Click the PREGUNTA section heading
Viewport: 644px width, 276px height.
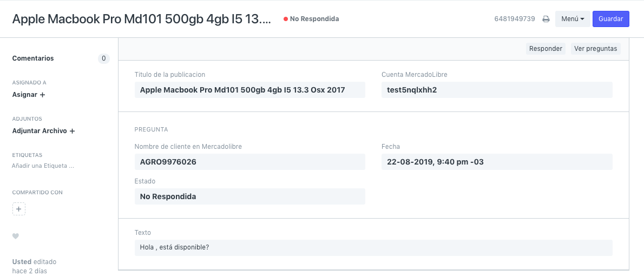pyautogui.click(x=151, y=129)
